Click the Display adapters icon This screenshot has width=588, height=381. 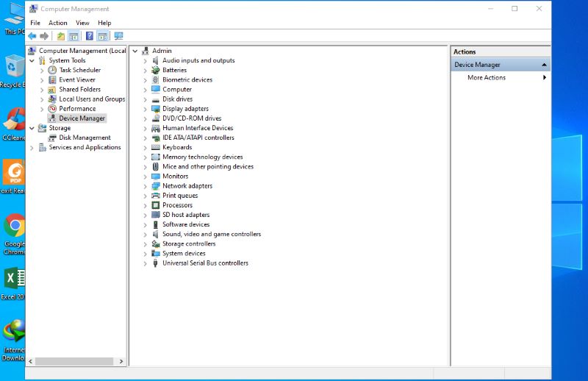pyautogui.click(x=156, y=109)
